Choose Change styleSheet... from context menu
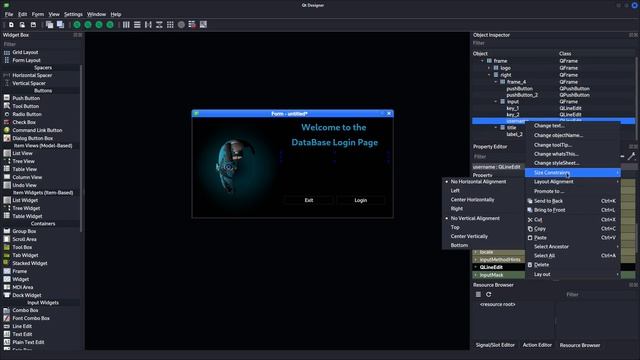This screenshot has height=360, width=640. click(573, 163)
